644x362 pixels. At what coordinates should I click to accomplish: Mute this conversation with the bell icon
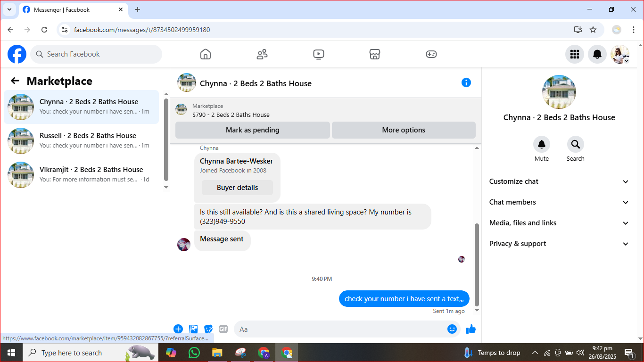coord(542,144)
